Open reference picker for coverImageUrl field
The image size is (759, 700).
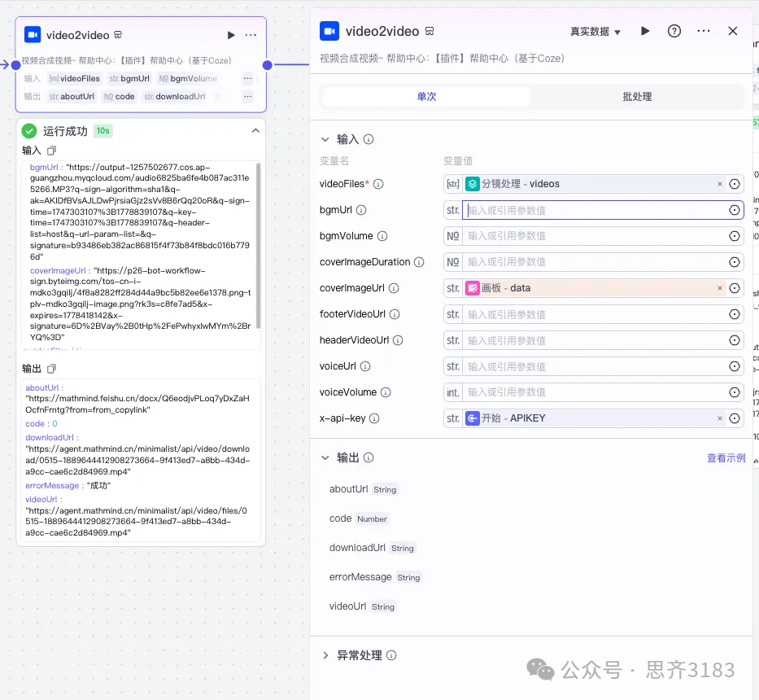pyautogui.click(x=735, y=288)
